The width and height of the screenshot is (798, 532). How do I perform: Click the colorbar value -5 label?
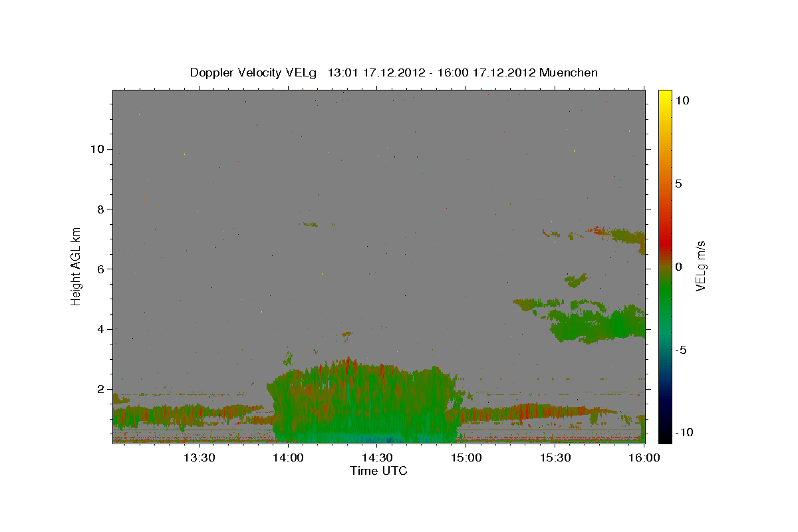point(680,350)
